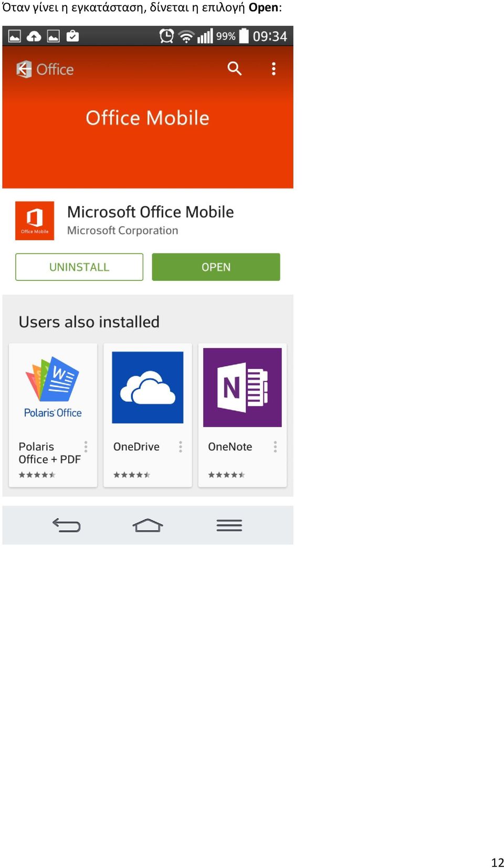Tap the Office back arrow icon

[24, 69]
